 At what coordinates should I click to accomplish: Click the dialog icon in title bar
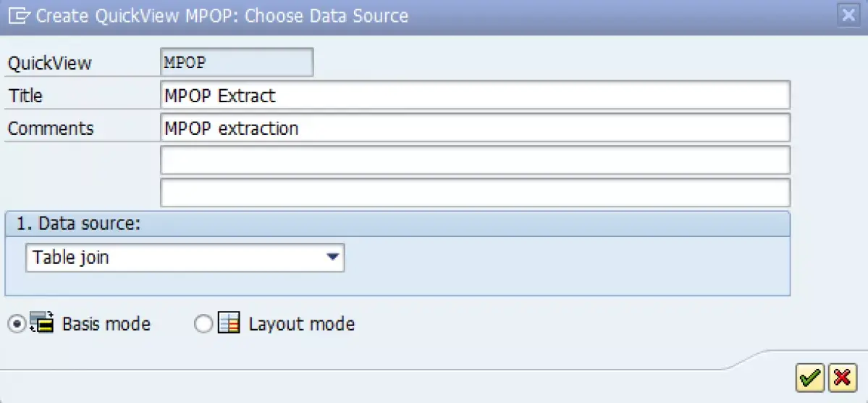tap(19, 15)
